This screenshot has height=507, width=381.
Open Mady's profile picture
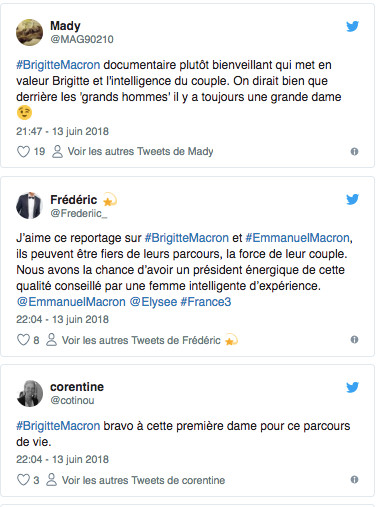pyautogui.click(x=30, y=32)
